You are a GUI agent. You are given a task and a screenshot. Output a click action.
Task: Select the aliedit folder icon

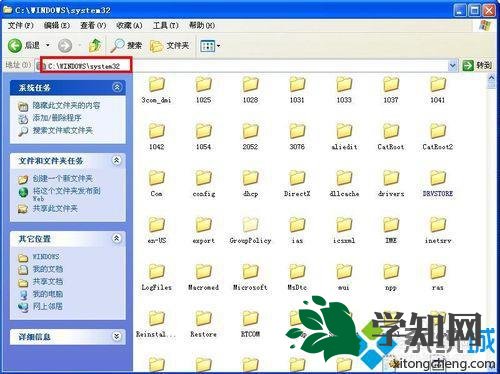344,131
